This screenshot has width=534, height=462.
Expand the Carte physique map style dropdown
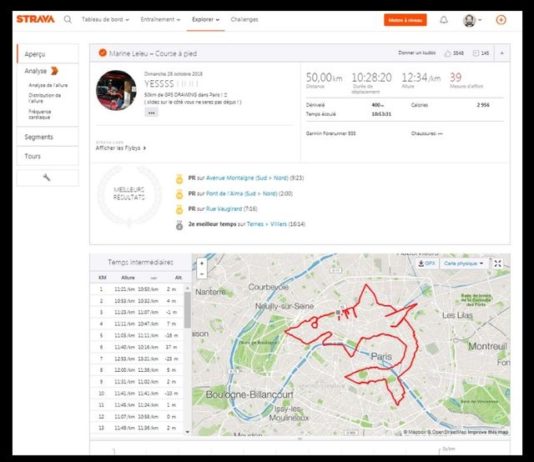(464, 264)
